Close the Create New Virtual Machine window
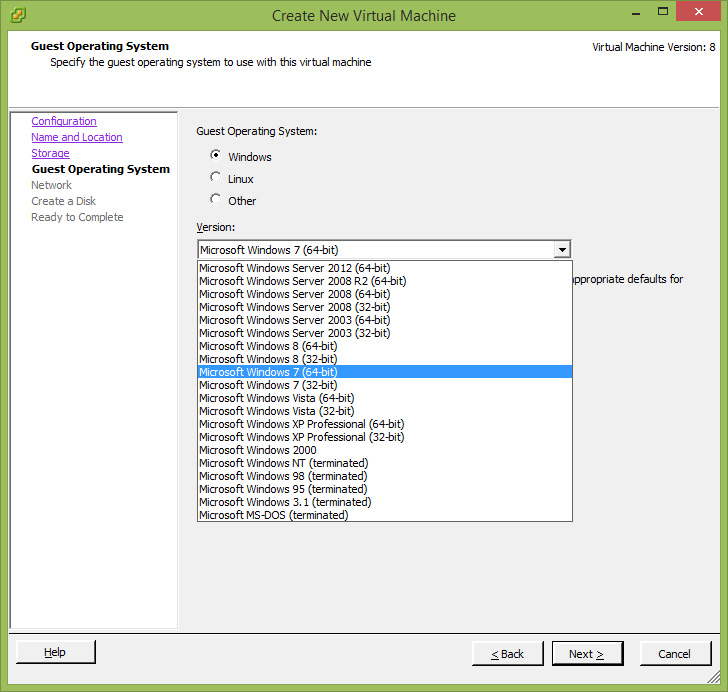This screenshot has height=692, width=728. [x=699, y=12]
